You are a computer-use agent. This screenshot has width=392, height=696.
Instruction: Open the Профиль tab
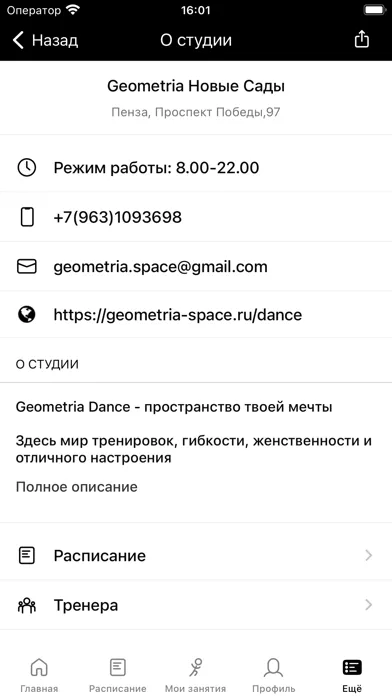274,675
